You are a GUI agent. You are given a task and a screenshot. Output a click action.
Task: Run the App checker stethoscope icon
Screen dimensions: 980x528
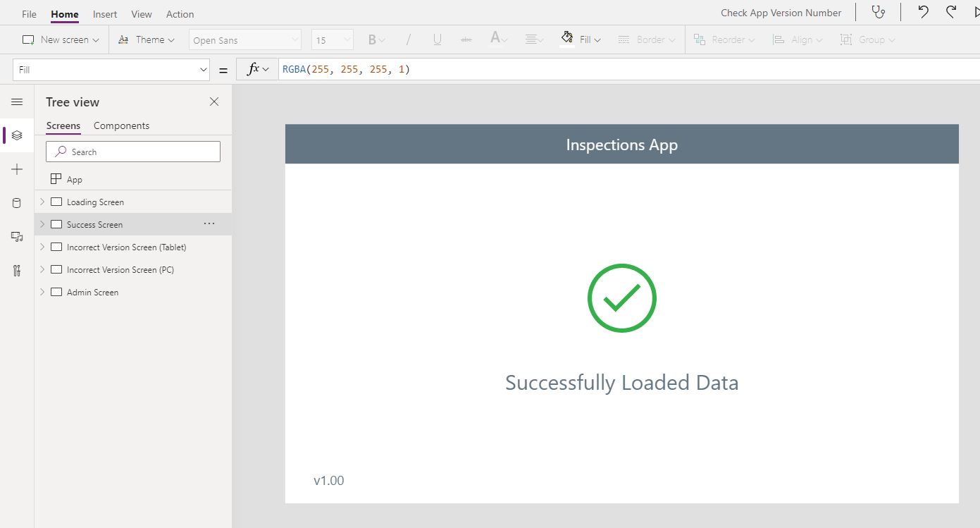(879, 12)
